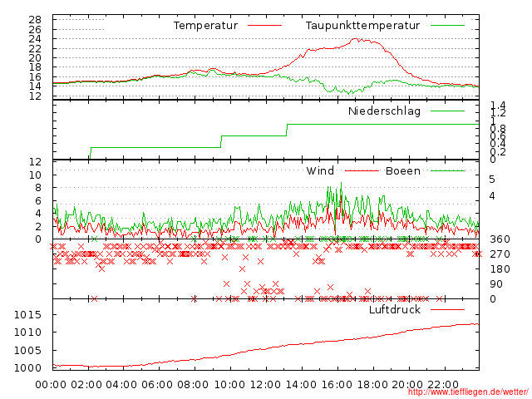Click the Luftdruck legend label
Viewport: 532px width, 399px height.
coord(395,309)
